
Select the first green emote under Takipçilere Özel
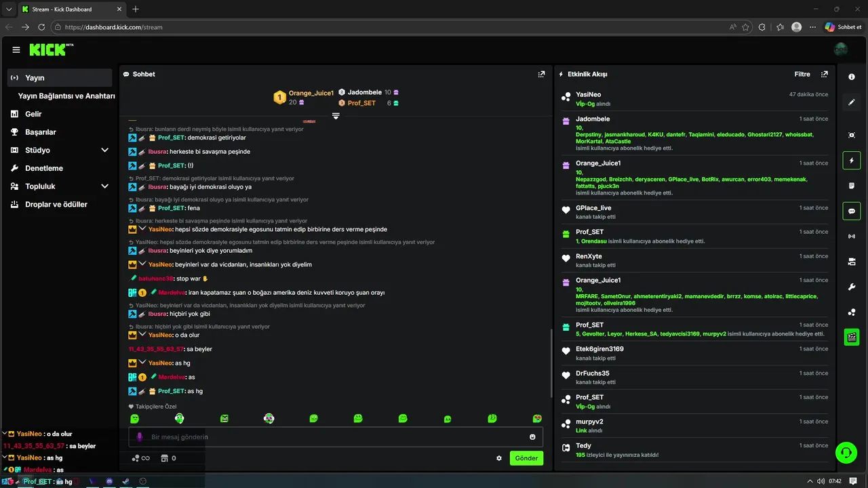[134, 419]
